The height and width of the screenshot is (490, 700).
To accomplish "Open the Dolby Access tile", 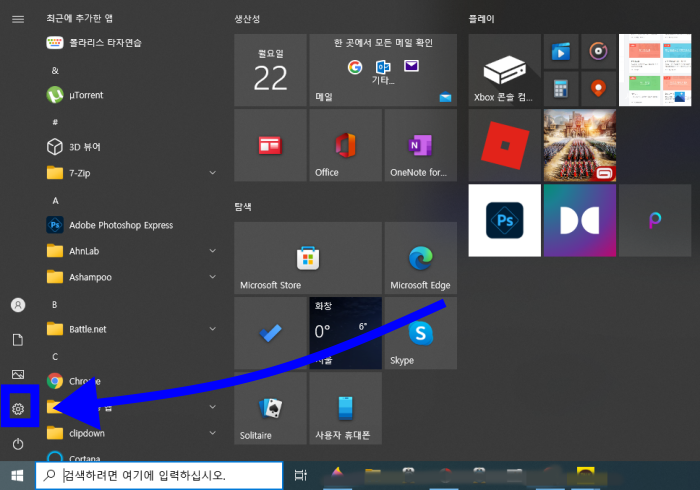I will click(579, 220).
